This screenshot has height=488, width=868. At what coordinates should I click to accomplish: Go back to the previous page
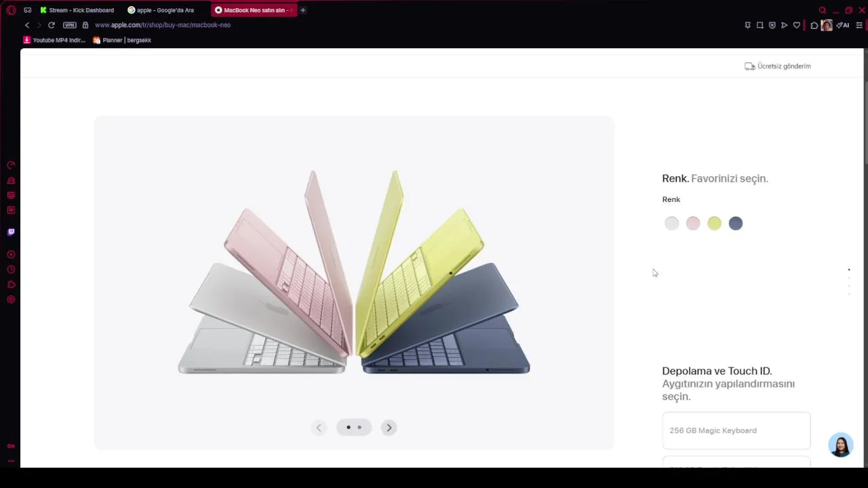27,25
